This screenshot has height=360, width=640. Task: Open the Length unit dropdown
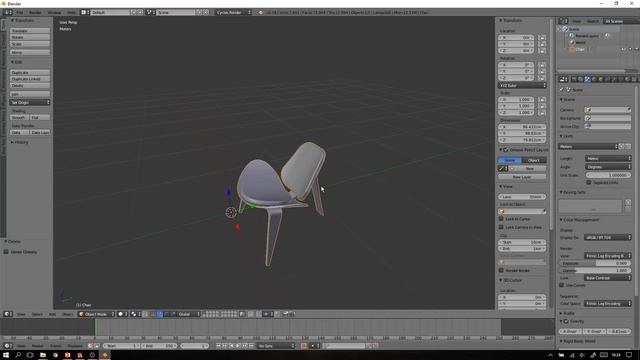coord(608,158)
